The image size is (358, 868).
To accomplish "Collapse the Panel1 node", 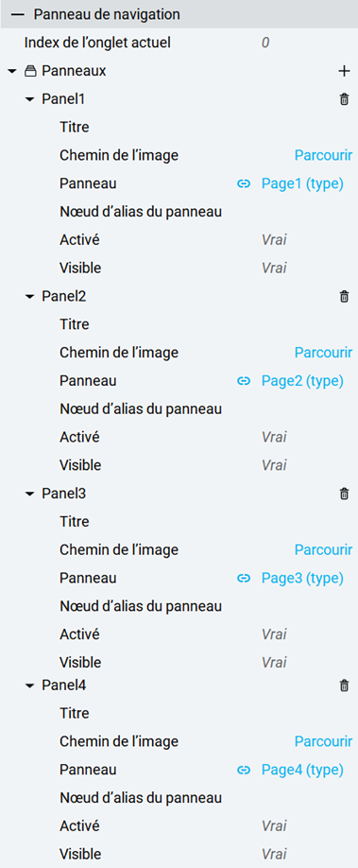I will [30, 99].
